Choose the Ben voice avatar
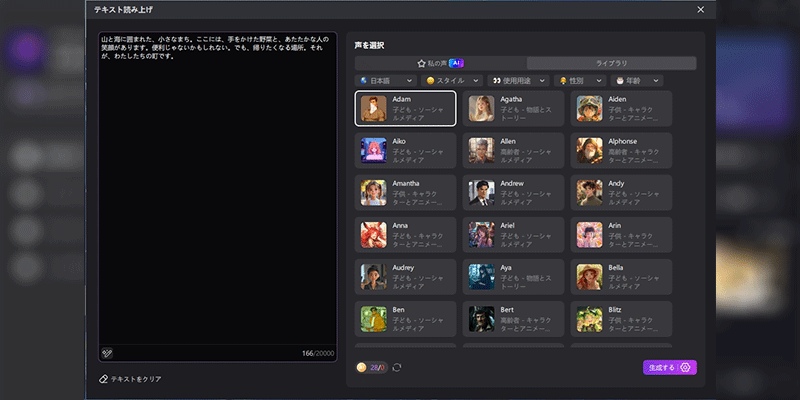800x400 pixels. coord(373,319)
